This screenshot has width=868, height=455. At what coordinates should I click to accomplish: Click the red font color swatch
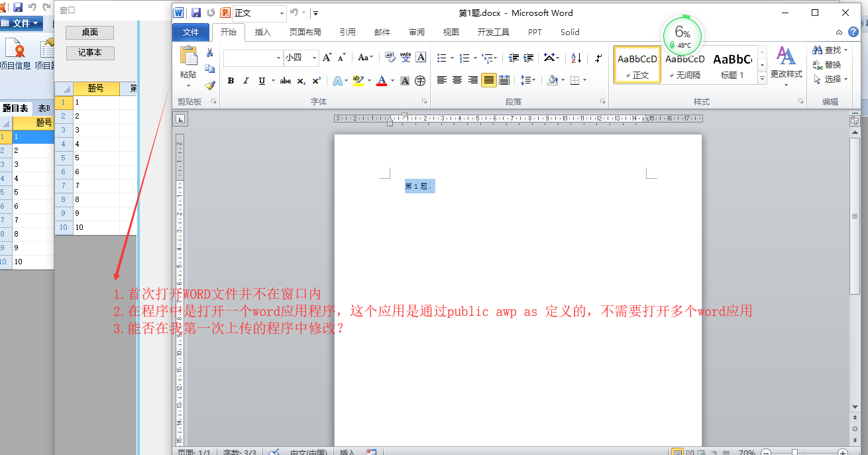pyautogui.click(x=381, y=81)
